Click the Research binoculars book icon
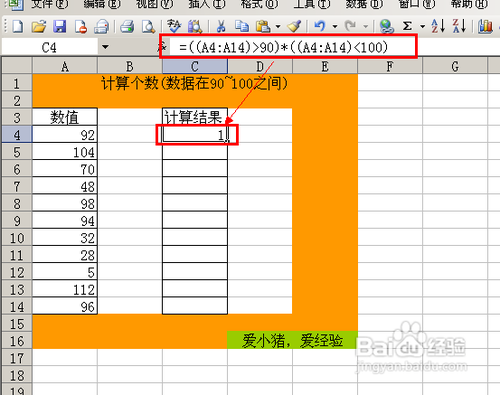The width and height of the screenshot is (500, 395). pos(195,26)
